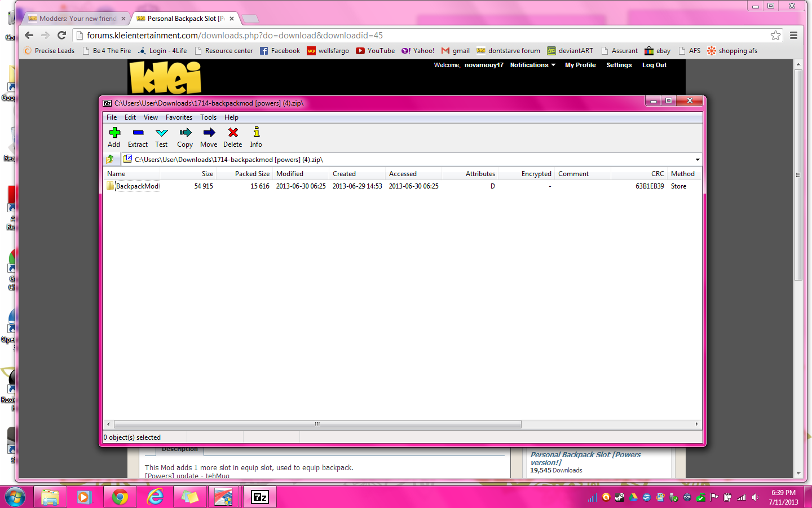The height and width of the screenshot is (508, 812).
Task: Click the horizontal scrollbar in file list
Action: pos(317,424)
